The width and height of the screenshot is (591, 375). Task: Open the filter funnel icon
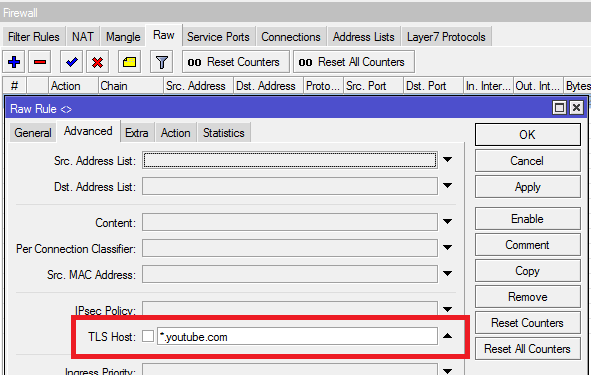point(161,62)
